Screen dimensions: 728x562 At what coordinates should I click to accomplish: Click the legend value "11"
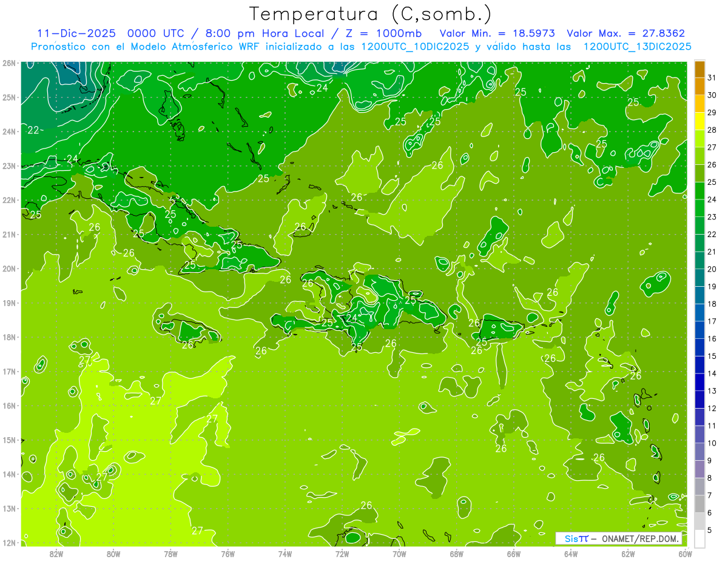(x=712, y=426)
